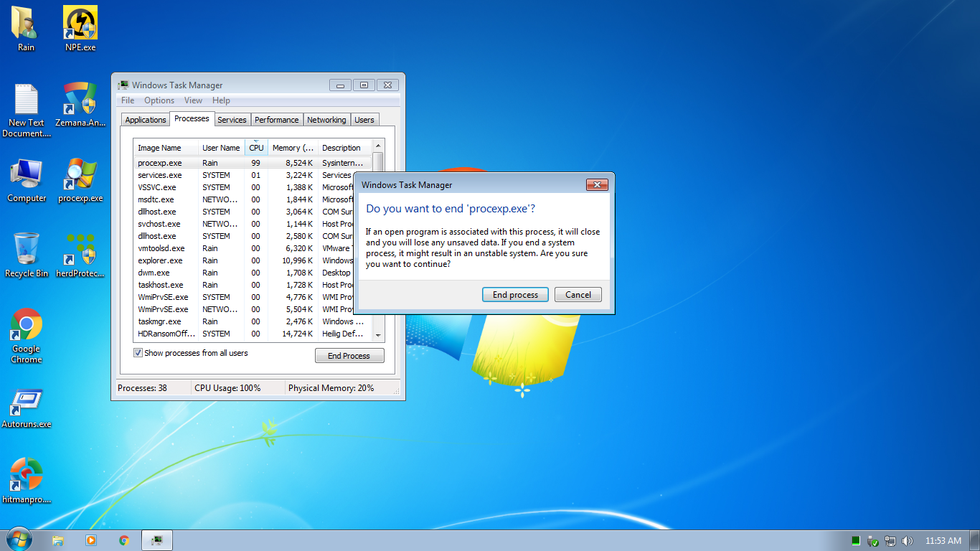Image resolution: width=980 pixels, height=551 pixels.
Task: Click the green CPU meter tray icon
Action: [x=856, y=540]
